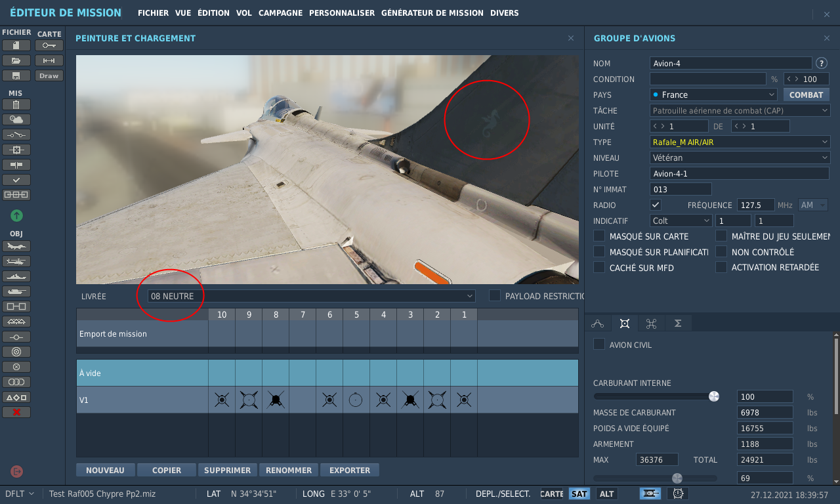Create a new mission with the FICHIER page icon
Screen dimensions: 840x504
click(x=16, y=45)
